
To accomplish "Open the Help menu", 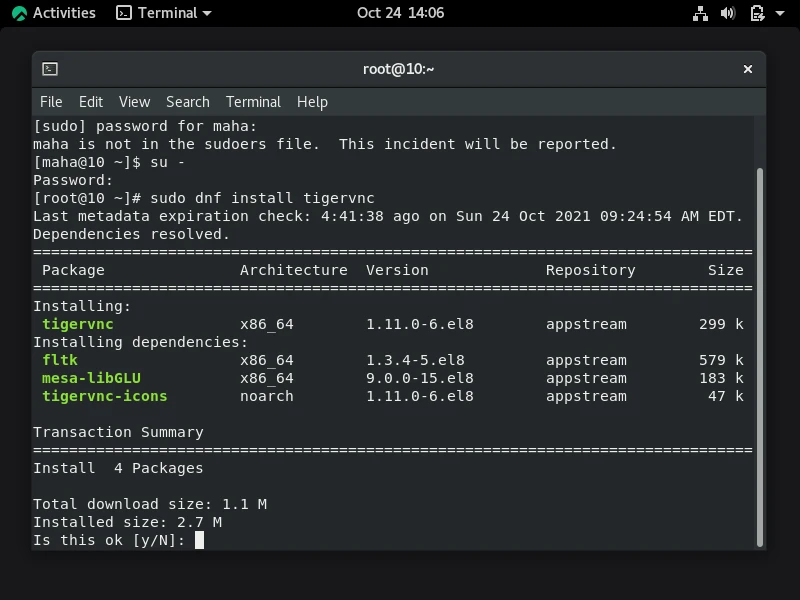I will [x=310, y=101].
